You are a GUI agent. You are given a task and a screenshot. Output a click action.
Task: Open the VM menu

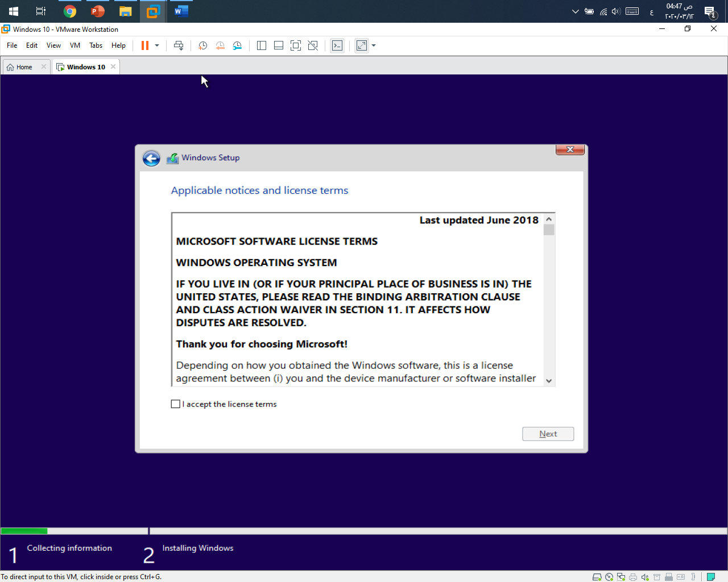coord(75,45)
